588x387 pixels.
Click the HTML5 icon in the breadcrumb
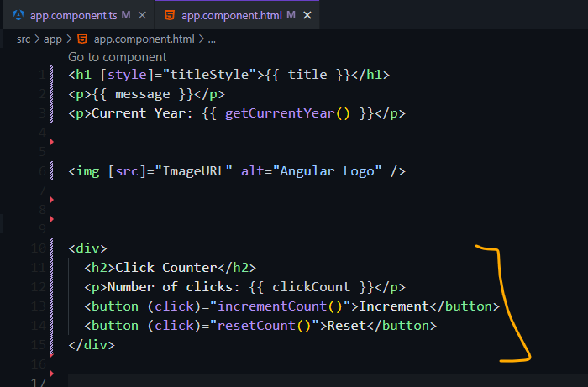click(x=82, y=39)
